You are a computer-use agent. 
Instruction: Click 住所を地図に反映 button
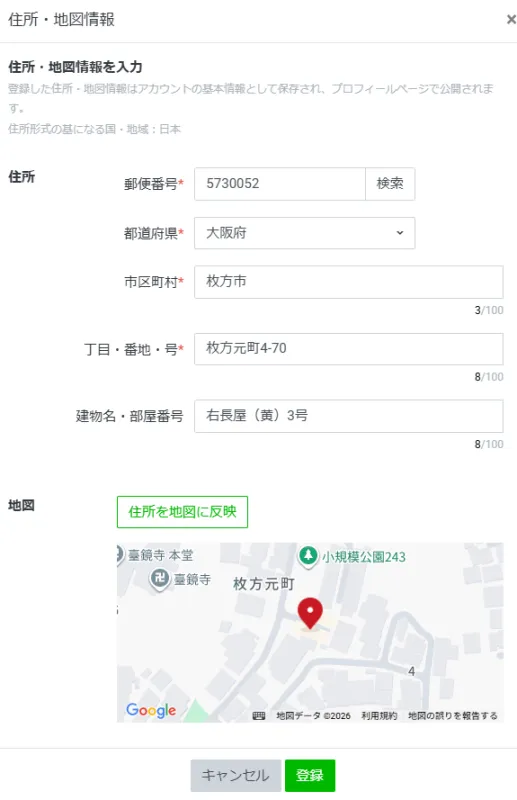click(182, 512)
